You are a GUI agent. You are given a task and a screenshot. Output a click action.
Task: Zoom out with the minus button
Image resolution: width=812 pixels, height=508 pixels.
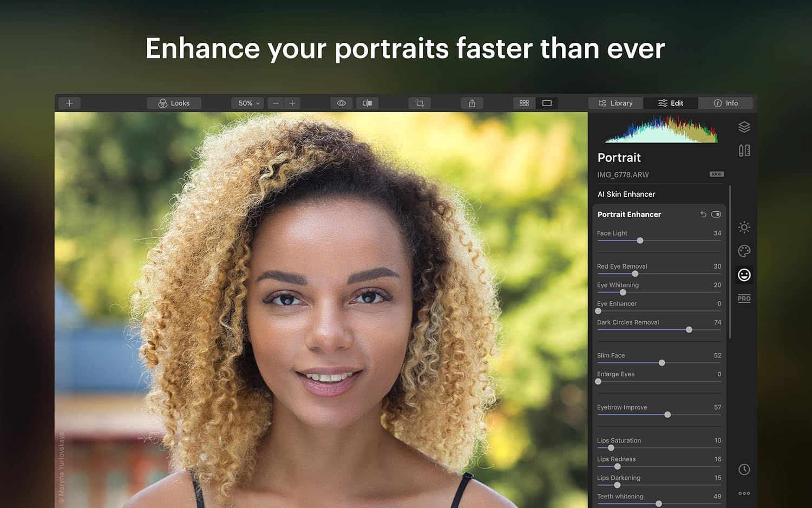(x=276, y=103)
